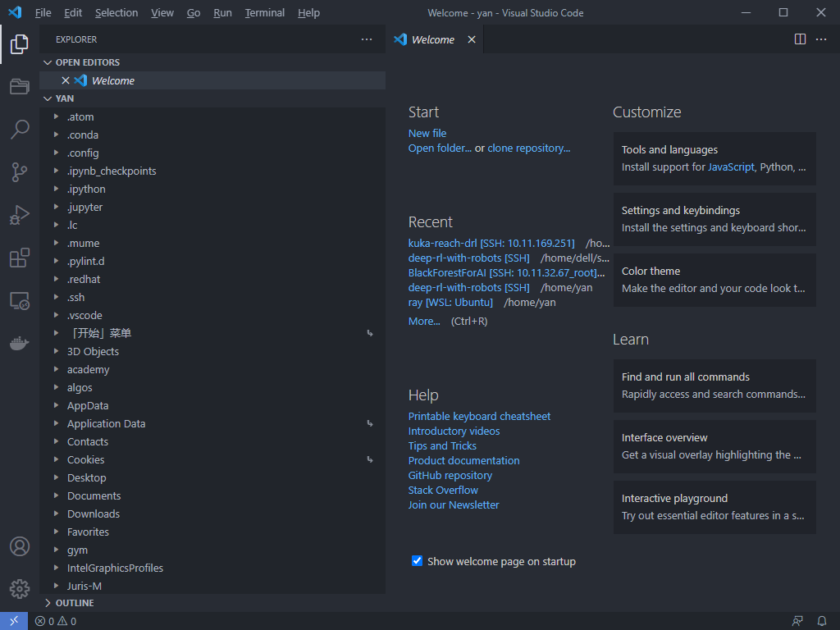Split the editor to the right
Image resolution: width=840 pixels, height=630 pixels.
point(800,39)
